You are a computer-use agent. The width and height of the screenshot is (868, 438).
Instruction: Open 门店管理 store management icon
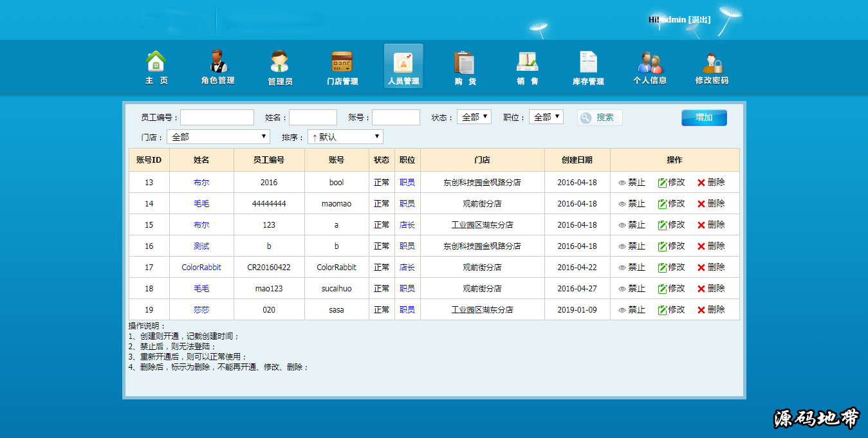click(342, 68)
